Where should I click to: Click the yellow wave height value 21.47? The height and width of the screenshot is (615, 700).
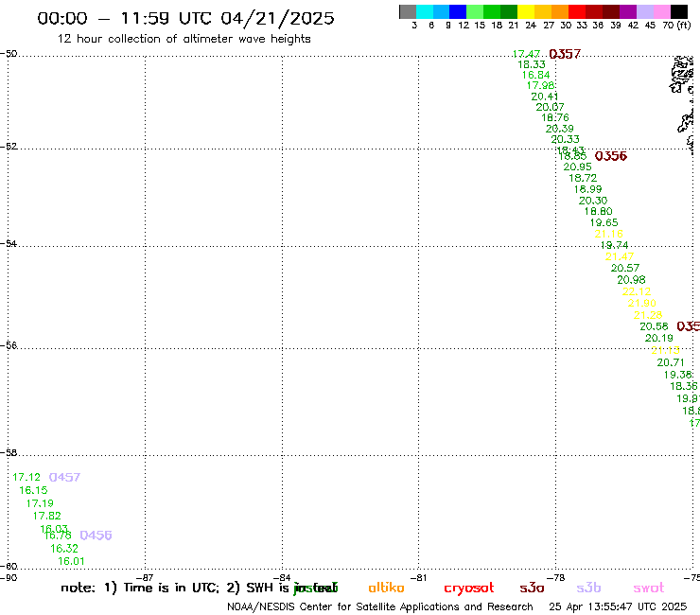coord(620,256)
